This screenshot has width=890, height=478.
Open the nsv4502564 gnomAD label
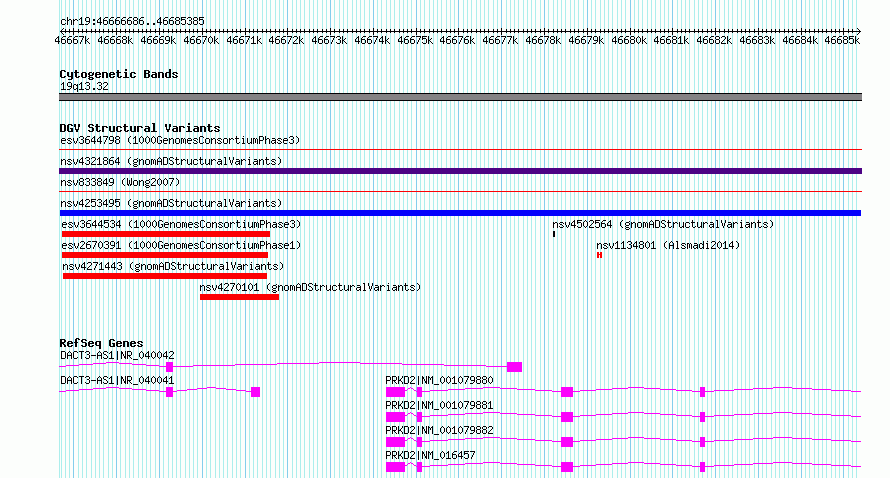(663, 224)
